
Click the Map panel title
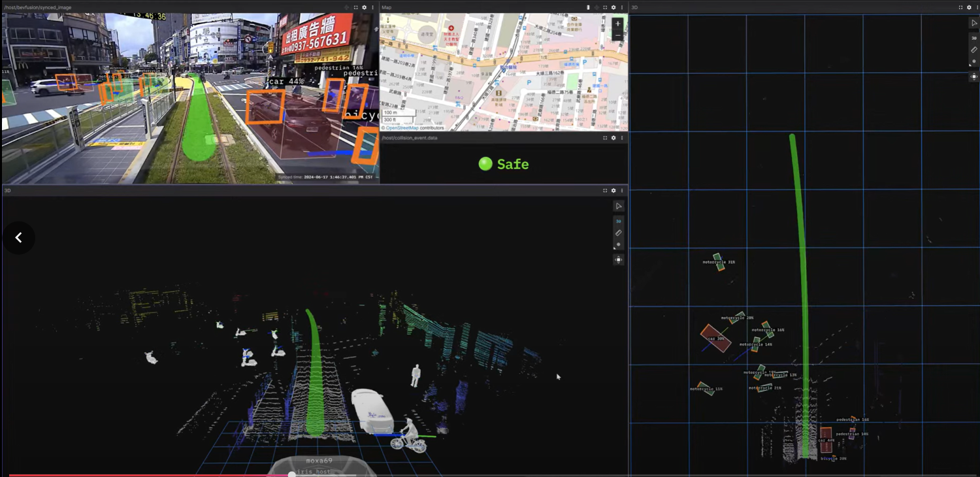[x=387, y=7]
